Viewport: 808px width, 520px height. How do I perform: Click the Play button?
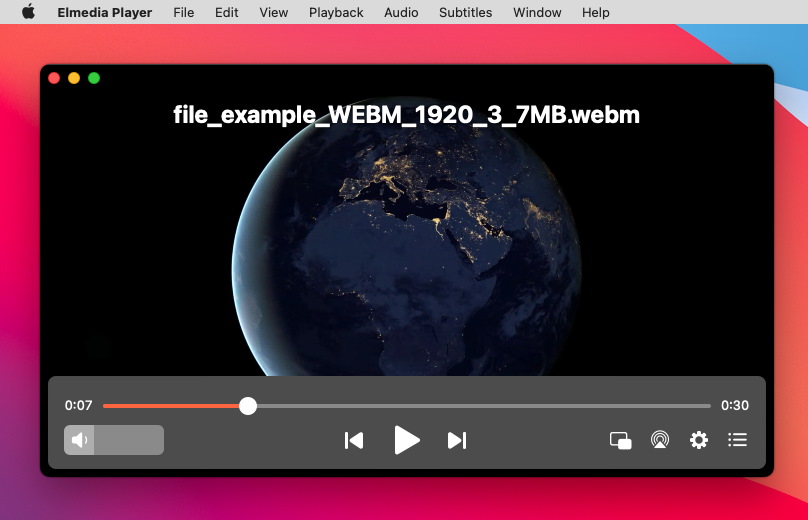point(407,440)
